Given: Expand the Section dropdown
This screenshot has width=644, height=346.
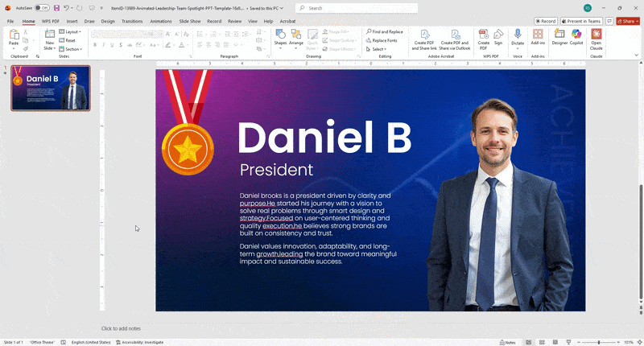Looking at the screenshot, I should point(71,49).
